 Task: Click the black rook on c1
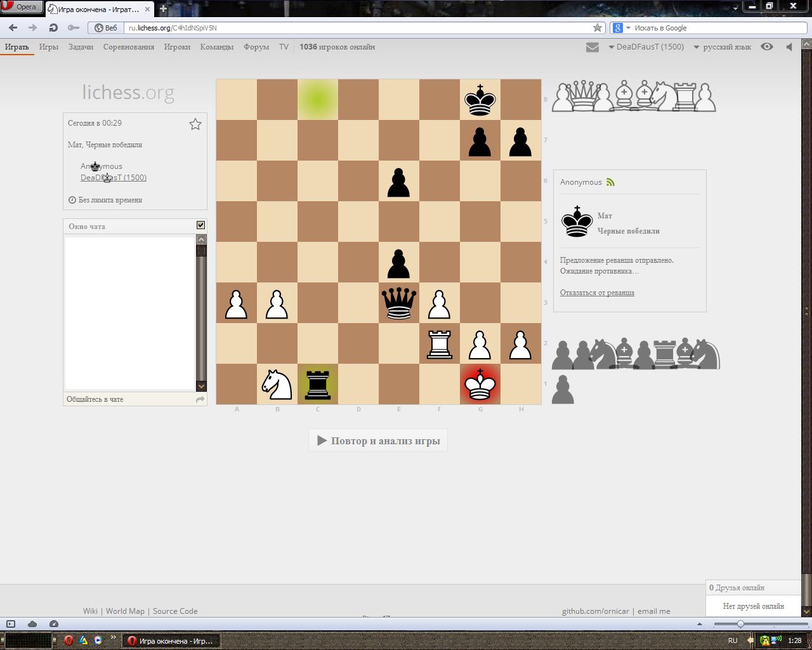click(x=318, y=384)
